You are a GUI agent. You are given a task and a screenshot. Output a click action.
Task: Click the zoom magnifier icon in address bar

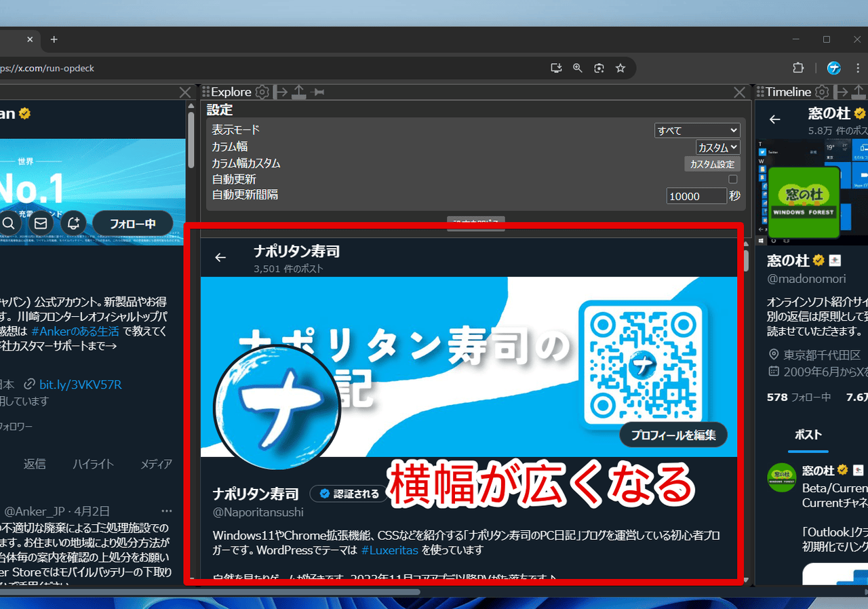[578, 68]
